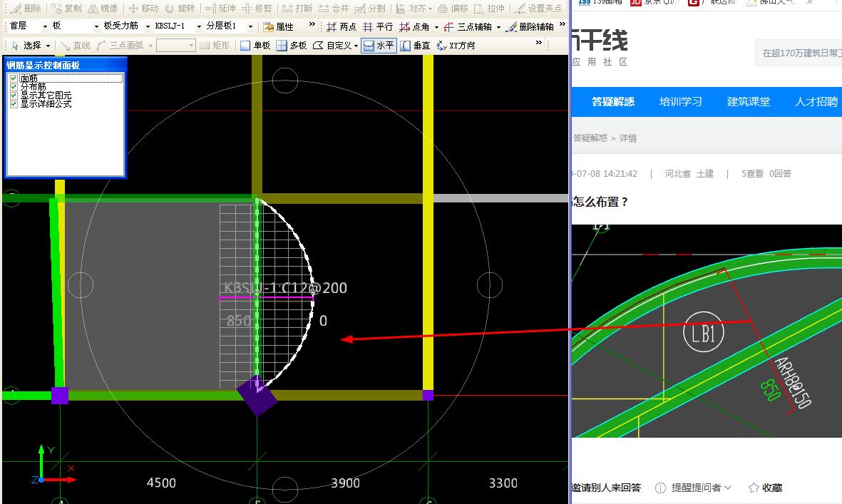Focus the browser site search field

click(799, 53)
